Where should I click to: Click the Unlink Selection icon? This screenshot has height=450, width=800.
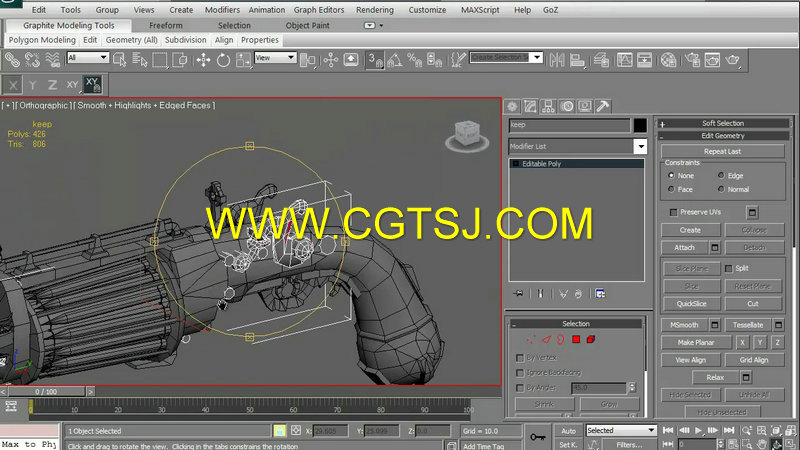point(33,60)
